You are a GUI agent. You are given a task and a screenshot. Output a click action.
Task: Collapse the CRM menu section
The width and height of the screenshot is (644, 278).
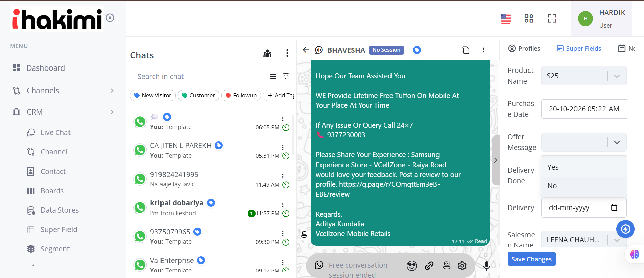tap(64, 112)
